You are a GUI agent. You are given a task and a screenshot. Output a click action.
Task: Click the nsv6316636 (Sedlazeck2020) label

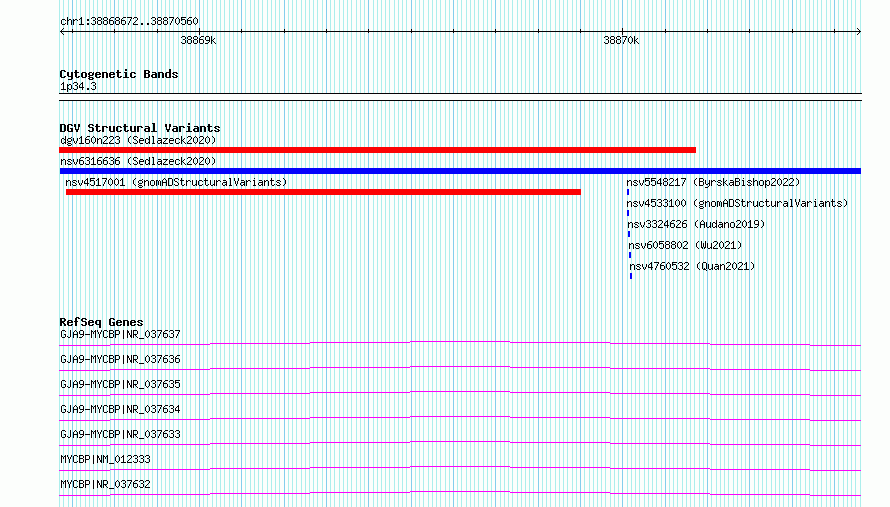[138, 161]
